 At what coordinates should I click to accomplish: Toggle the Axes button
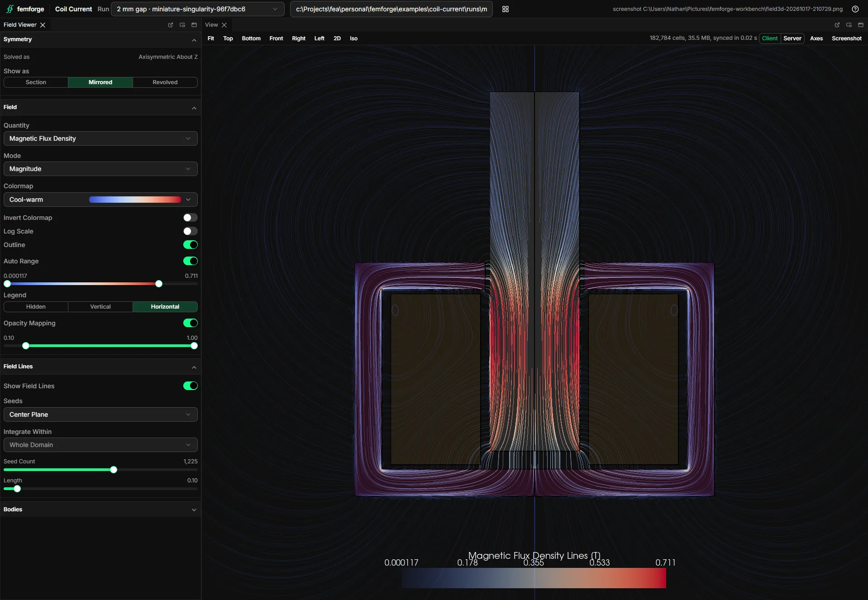(816, 38)
